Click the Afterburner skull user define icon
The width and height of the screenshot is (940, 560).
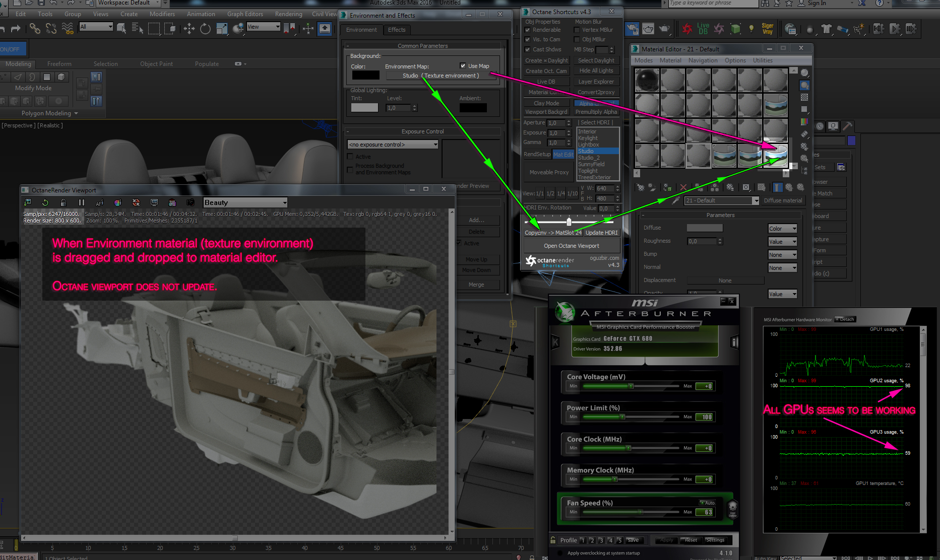coord(733,508)
